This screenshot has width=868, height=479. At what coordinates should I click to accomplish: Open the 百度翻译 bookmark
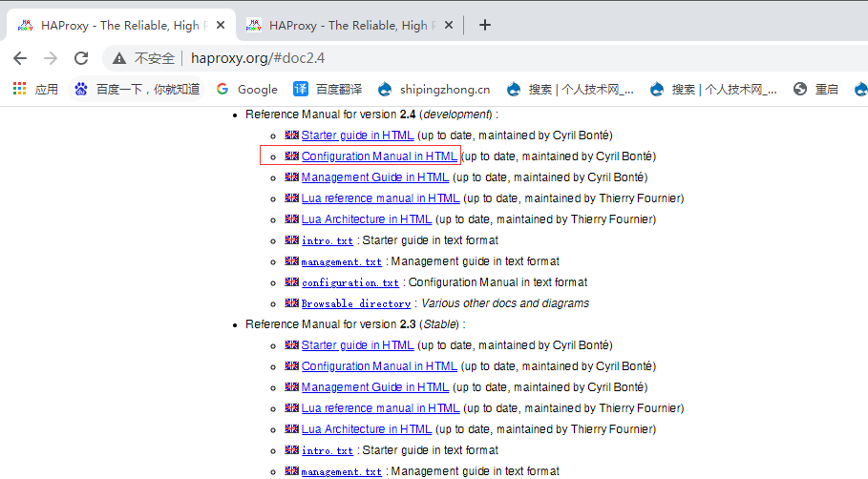click(x=328, y=89)
